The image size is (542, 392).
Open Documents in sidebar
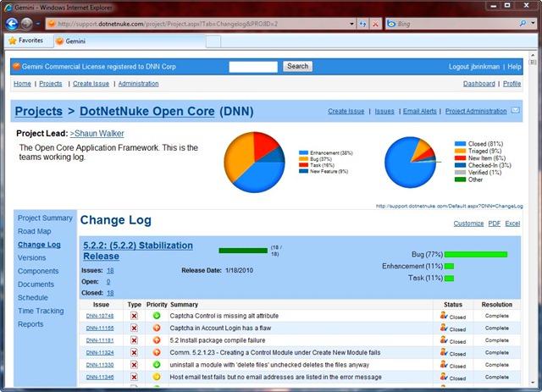[x=36, y=284]
